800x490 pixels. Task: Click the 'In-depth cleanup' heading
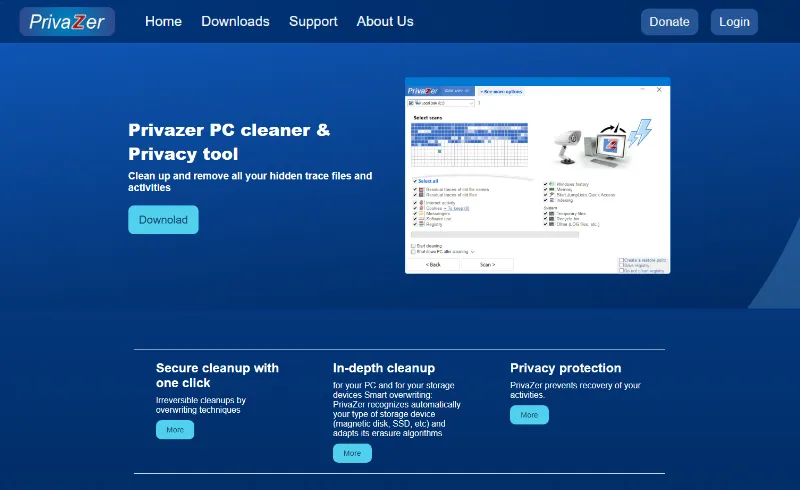[x=384, y=368]
